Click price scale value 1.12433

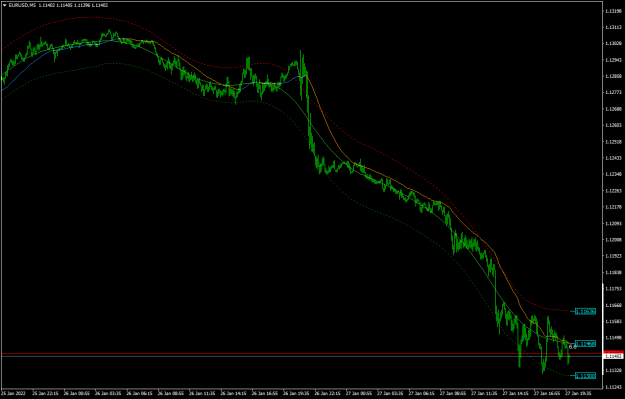tap(613, 158)
